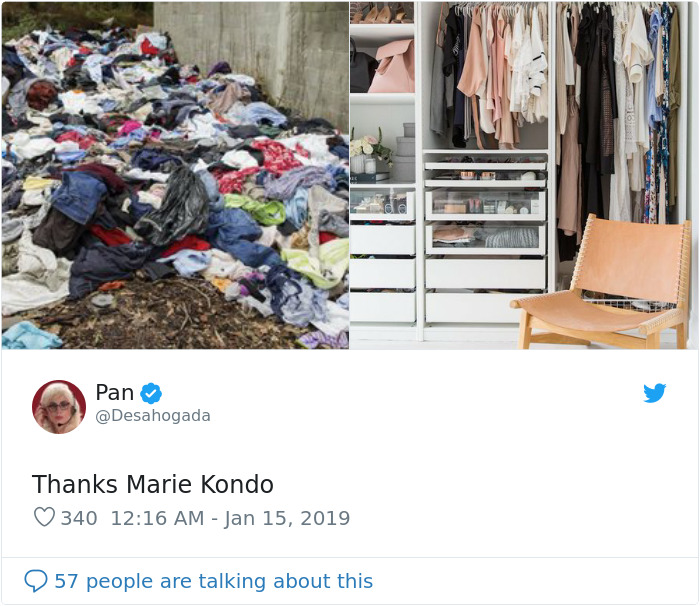Click the speech bubble reply icon
Viewport: 700px width, 606px height.
(x=36, y=581)
